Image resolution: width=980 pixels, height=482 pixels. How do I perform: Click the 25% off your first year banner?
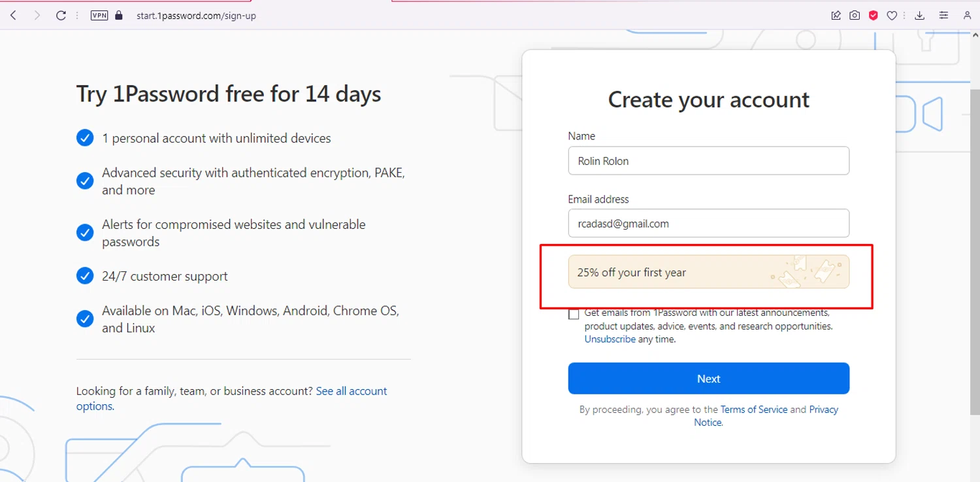(708, 272)
